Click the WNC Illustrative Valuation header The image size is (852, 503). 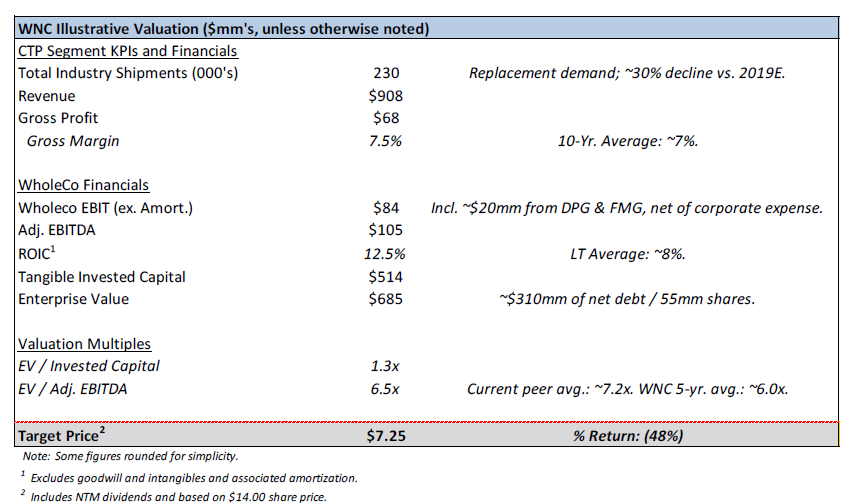[223, 29]
